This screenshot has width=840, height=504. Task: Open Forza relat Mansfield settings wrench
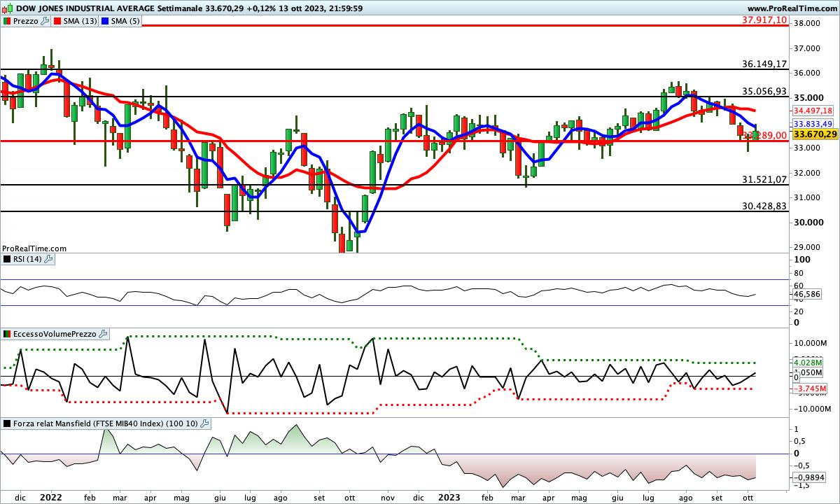204,423
